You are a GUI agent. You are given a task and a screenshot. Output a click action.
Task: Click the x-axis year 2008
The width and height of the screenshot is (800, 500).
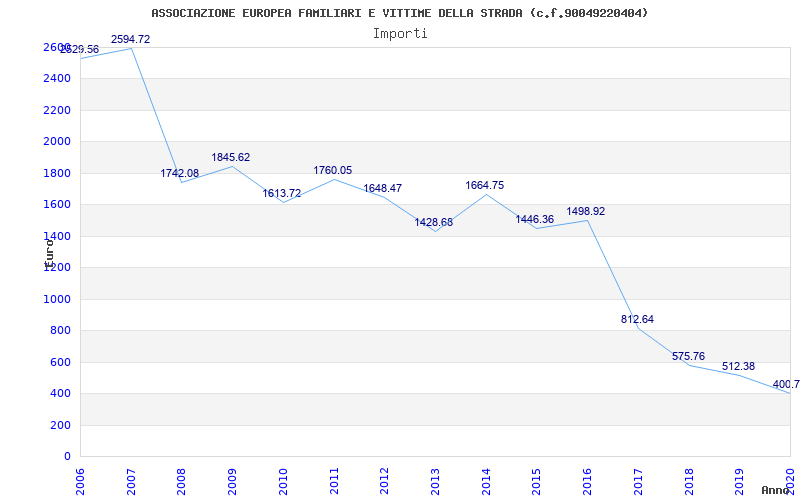(x=181, y=482)
